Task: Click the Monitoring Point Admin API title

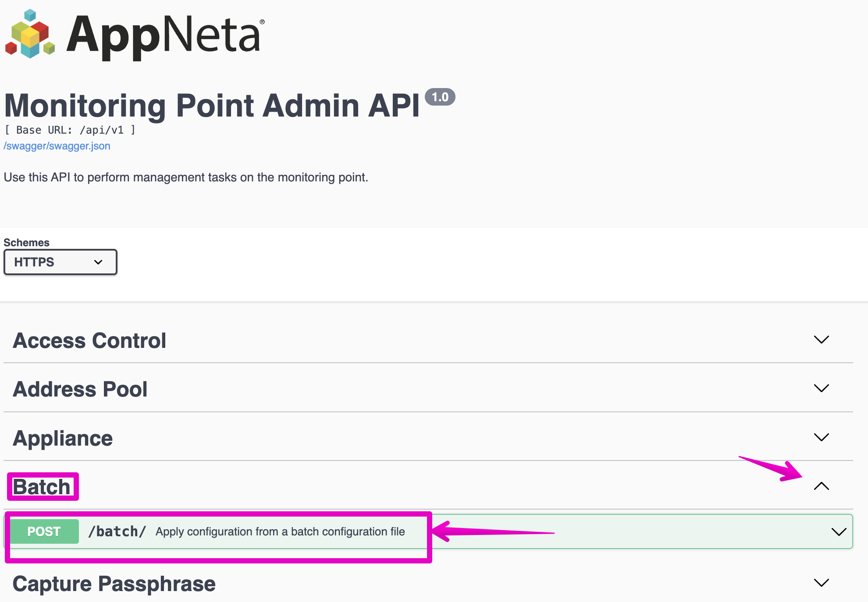Action: 212,106
